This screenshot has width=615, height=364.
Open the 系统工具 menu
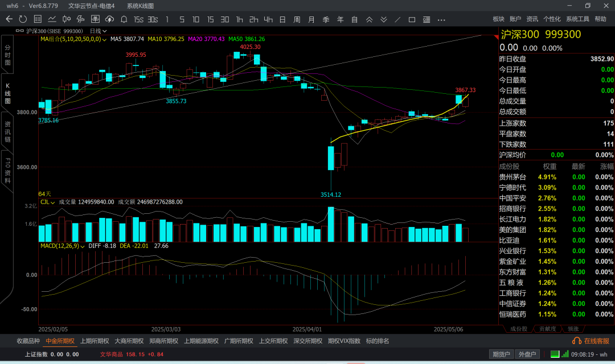[577, 19]
